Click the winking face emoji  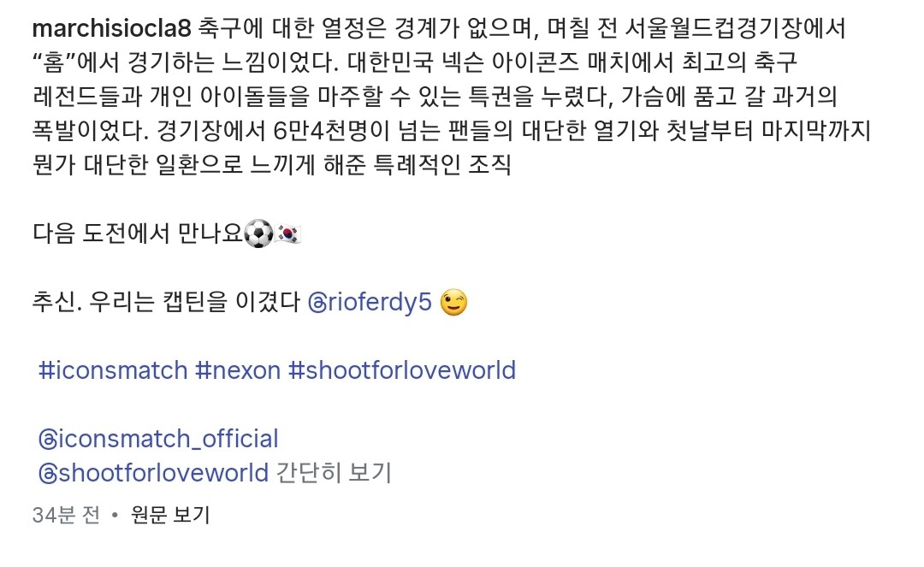453,303
